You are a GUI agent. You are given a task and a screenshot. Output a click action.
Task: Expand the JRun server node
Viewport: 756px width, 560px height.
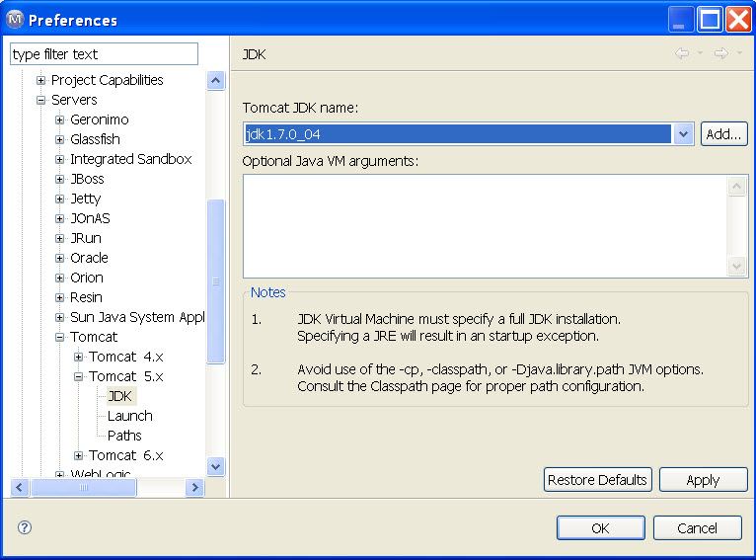tap(60, 238)
